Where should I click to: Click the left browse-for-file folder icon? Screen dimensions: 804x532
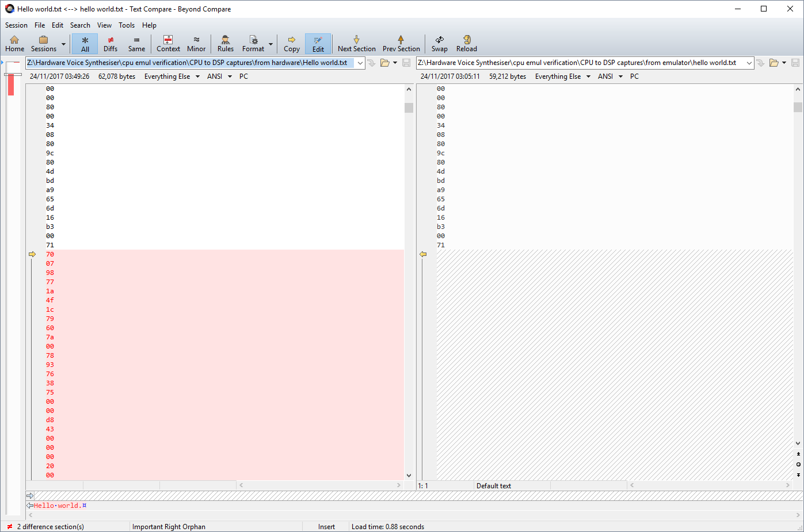(x=385, y=63)
